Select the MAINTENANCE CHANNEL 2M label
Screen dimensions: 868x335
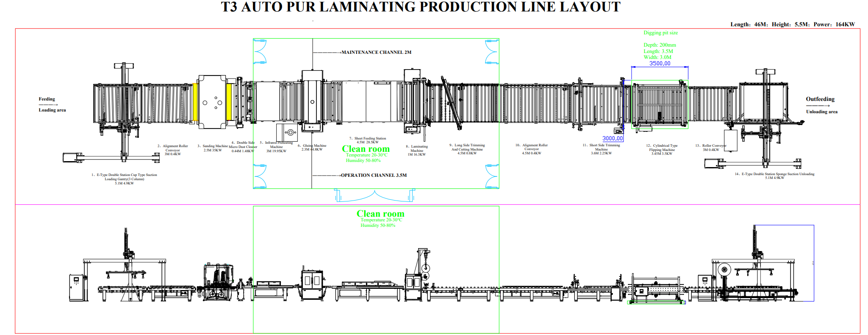coord(376,53)
